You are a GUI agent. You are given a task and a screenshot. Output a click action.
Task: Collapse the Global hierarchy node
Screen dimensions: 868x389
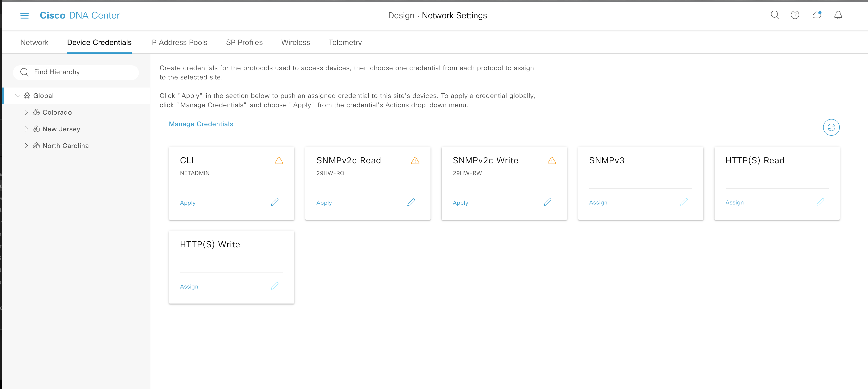tap(18, 96)
